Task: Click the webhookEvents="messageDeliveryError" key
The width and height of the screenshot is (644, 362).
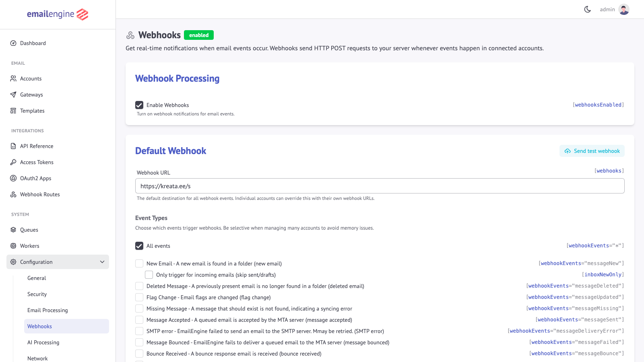Action: 566,331
